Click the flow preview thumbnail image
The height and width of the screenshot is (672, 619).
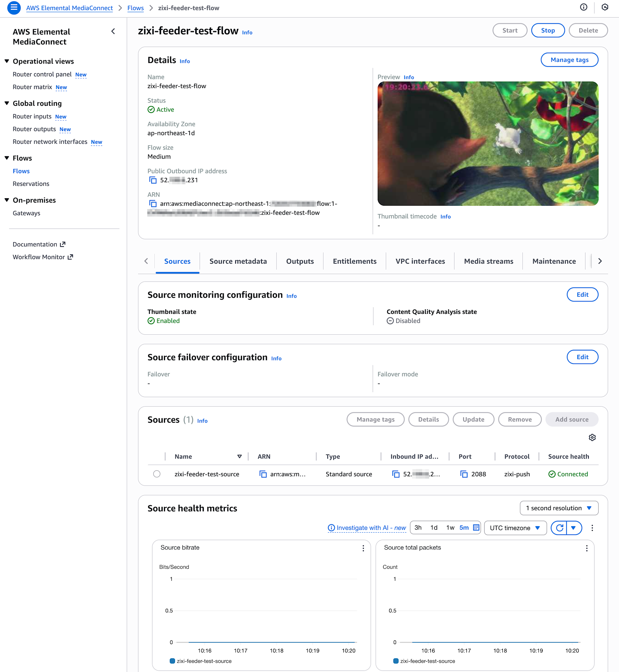488,143
